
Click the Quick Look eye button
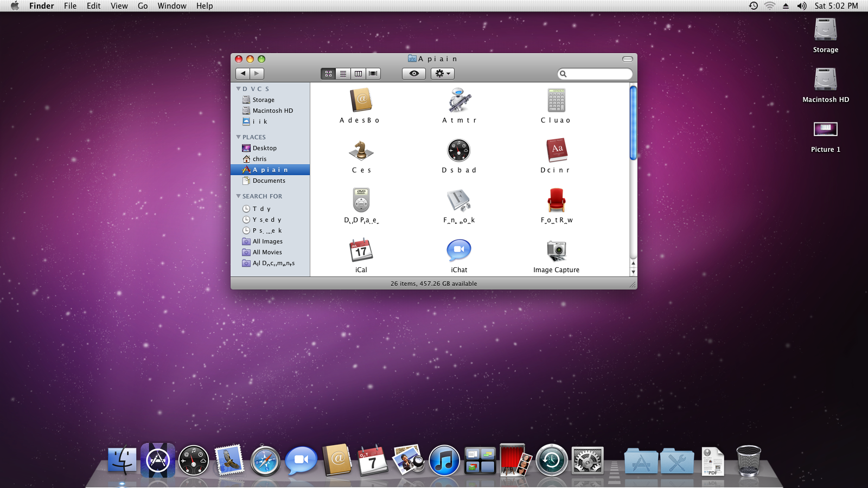[x=414, y=74]
